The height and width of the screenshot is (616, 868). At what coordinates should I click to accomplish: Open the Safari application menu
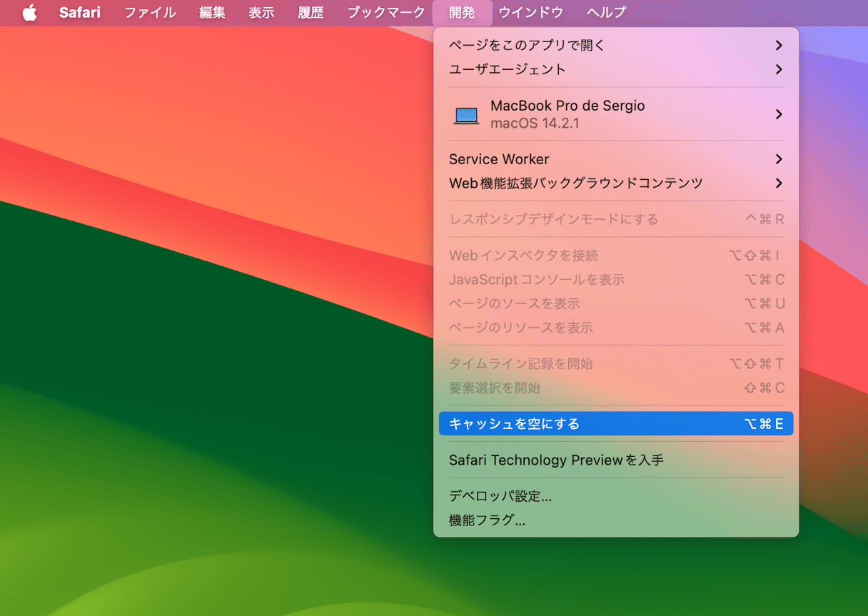(79, 13)
